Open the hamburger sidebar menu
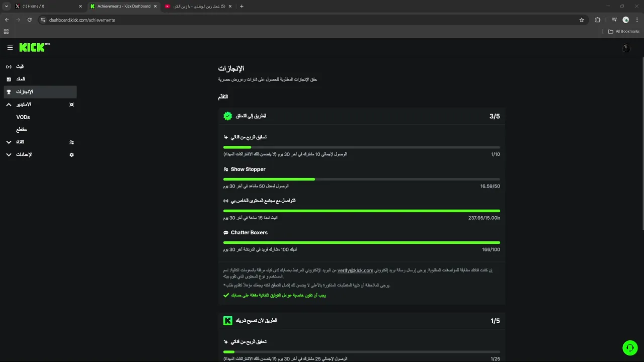Viewport: 644px width, 362px height. click(x=10, y=48)
